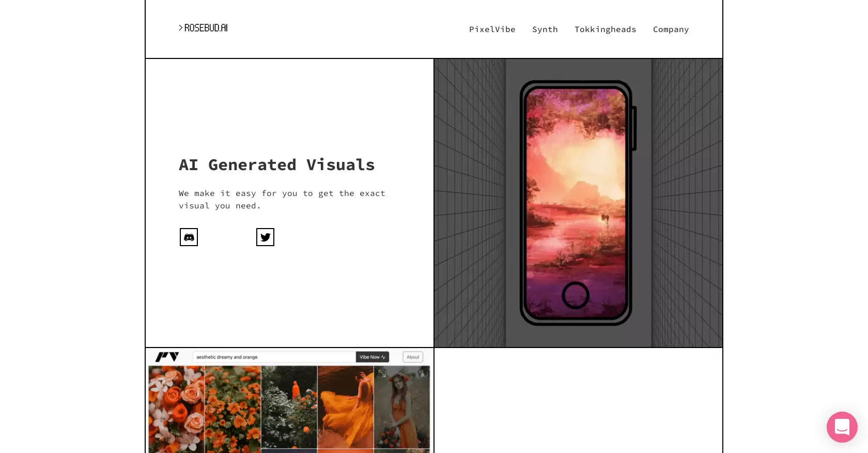868x453 pixels.
Task: Expand the Company nav menu
Action: (671, 29)
